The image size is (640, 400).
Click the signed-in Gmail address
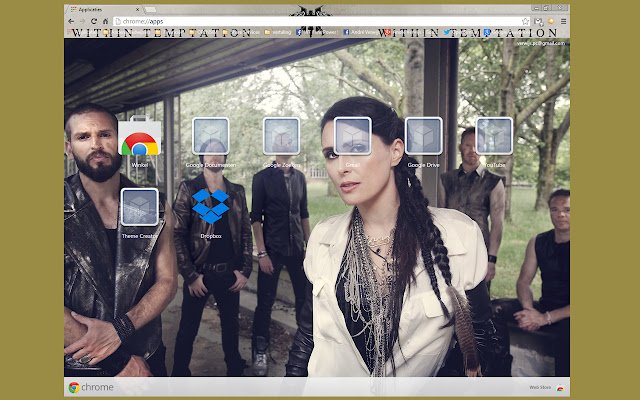click(541, 43)
